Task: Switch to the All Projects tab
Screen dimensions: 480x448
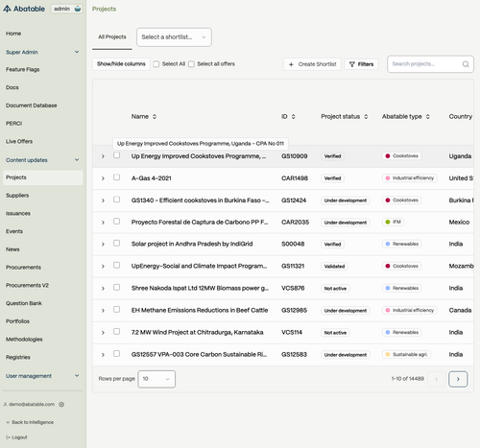Action: pos(112,37)
